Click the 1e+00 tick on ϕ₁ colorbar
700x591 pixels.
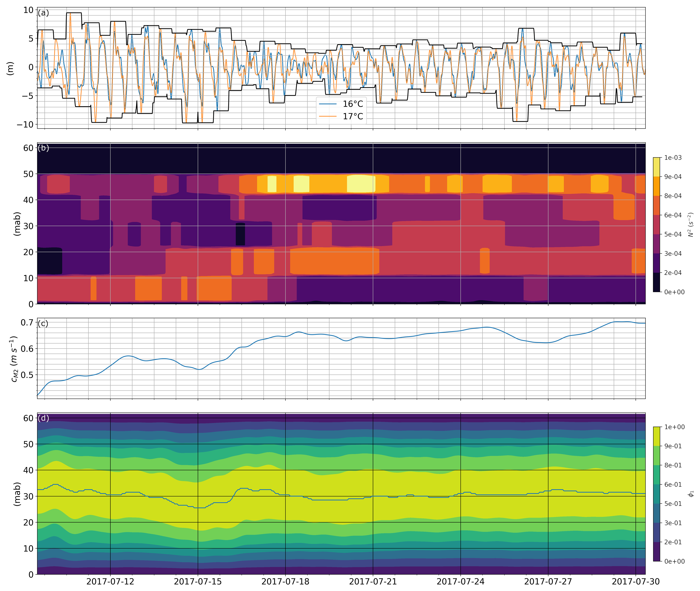[674, 427]
